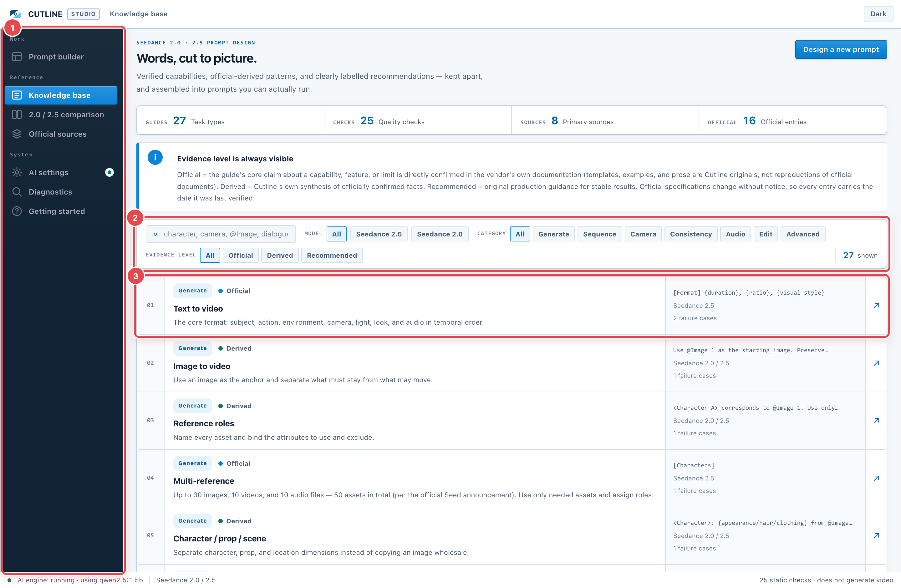Click the 25 Quality checks stat card

418,120
